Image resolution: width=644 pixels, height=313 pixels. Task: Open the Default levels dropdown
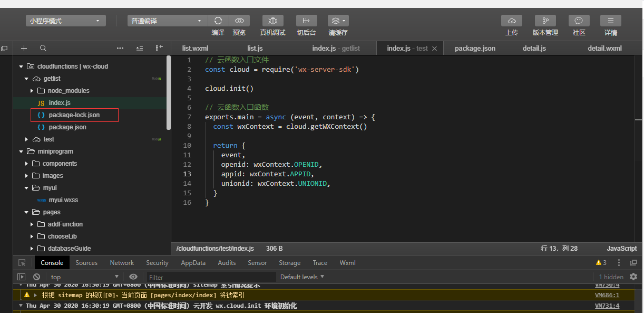pyautogui.click(x=302, y=277)
